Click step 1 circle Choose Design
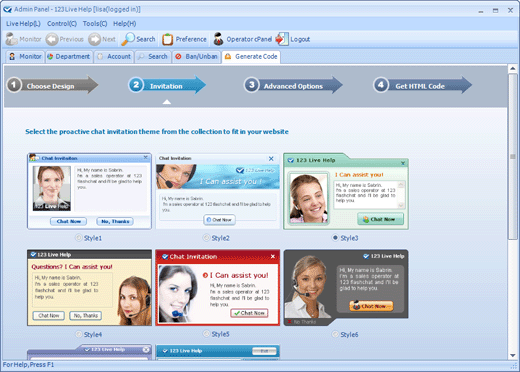This screenshot has width=520, height=372. (x=14, y=85)
